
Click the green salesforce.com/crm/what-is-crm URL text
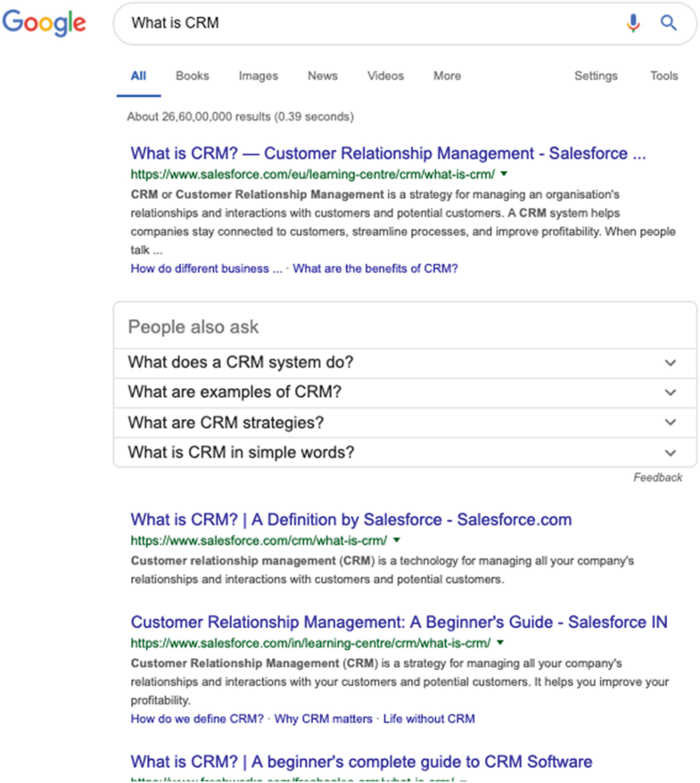259,540
